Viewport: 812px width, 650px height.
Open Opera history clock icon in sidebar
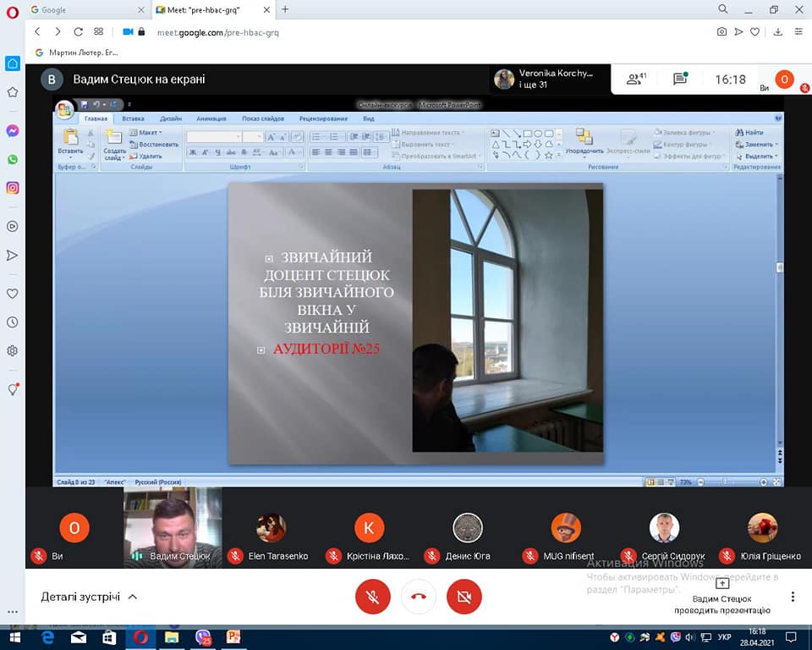tap(13, 322)
